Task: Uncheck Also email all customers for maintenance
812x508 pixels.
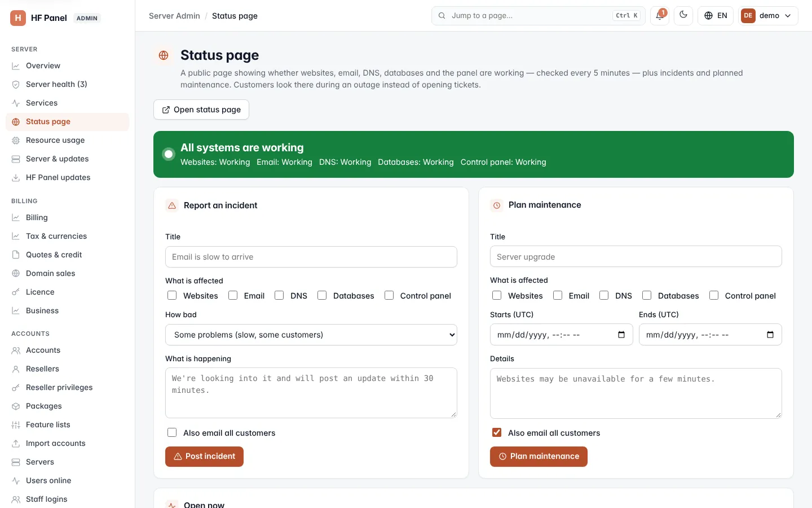Action: [x=497, y=432]
